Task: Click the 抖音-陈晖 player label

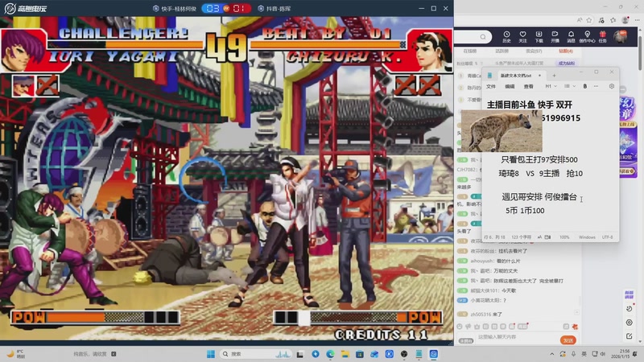Action: (274, 9)
